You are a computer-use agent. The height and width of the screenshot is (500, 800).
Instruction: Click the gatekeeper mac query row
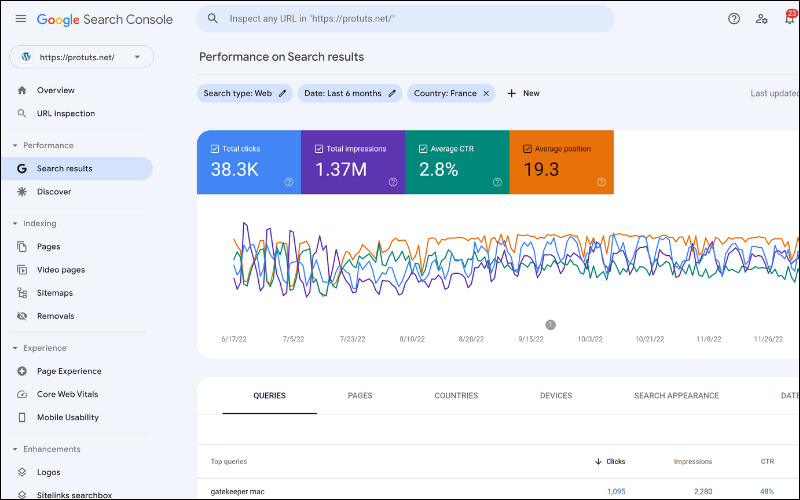pos(498,491)
